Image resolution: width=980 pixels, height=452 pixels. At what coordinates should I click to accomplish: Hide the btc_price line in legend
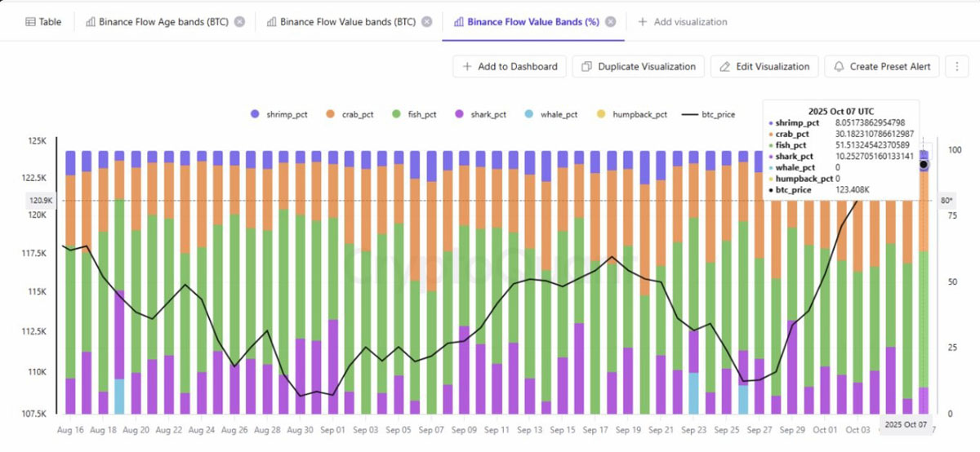pos(711,115)
